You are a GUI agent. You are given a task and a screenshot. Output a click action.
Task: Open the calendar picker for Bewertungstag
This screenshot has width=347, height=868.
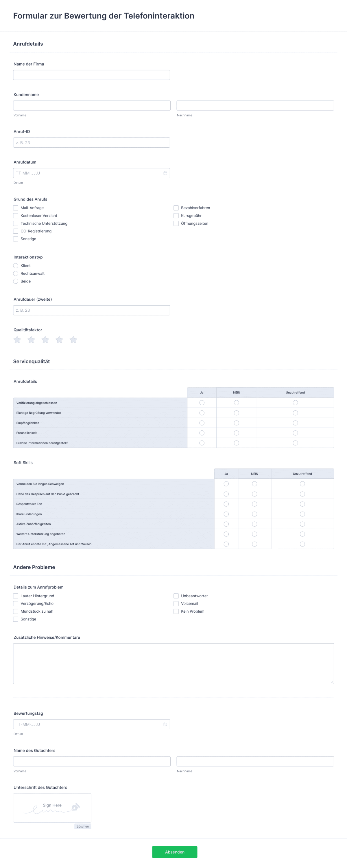[x=165, y=724]
